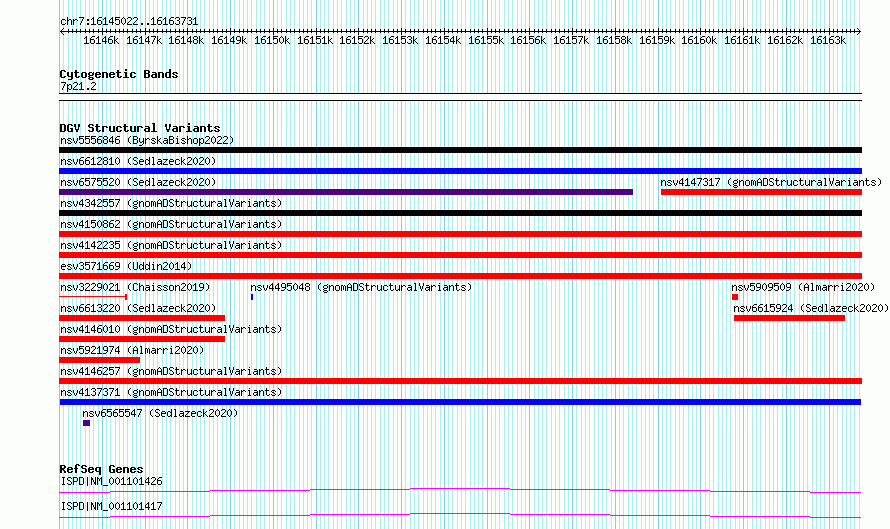The image size is (890, 529).
Task: Open nsv4495048 (gnomADStructuralVariants) label
Action: click(x=361, y=287)
